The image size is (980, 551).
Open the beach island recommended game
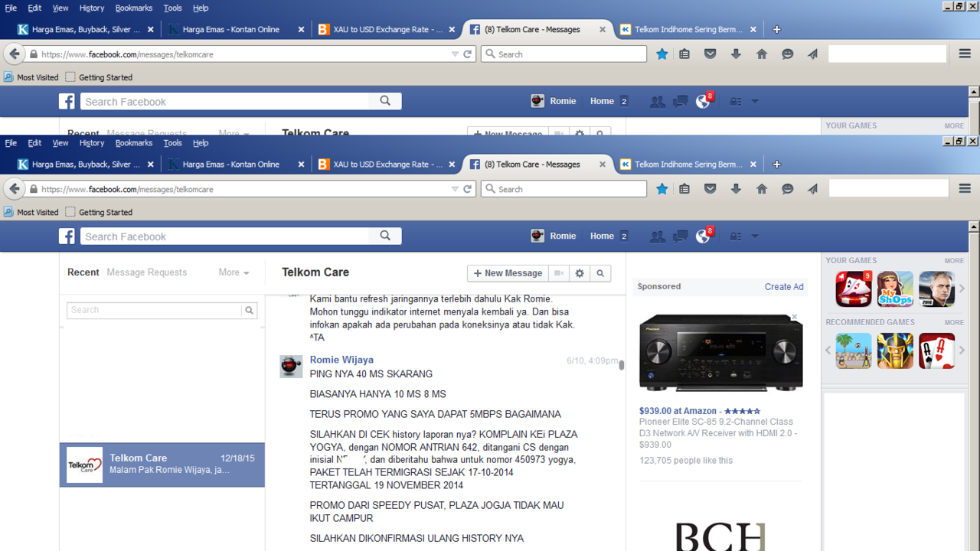[x=854, y=350]
